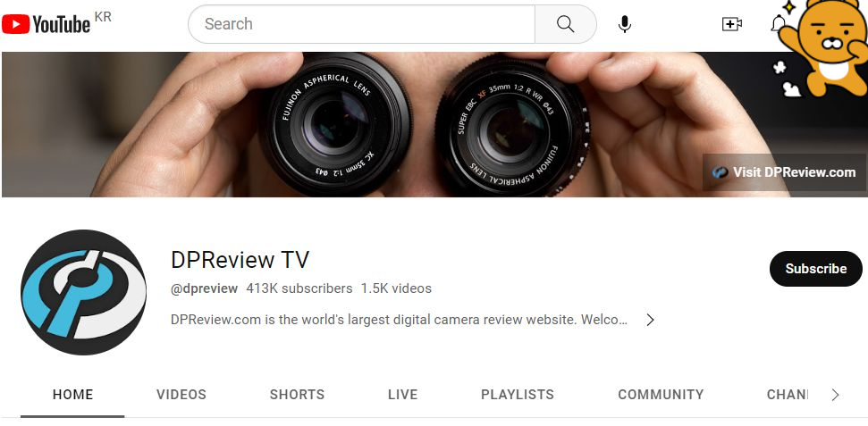The width and height of the screenshot is (868, 426).
Task: Click the 413K subscribers count
Action: (299, 288)
